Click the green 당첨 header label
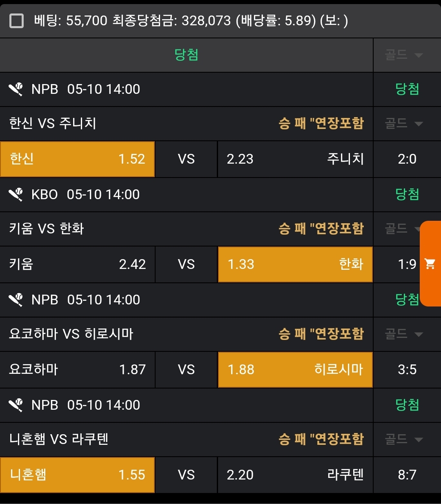Image resolution: width=441 pixels, height=504 pixels. (186, 55)
